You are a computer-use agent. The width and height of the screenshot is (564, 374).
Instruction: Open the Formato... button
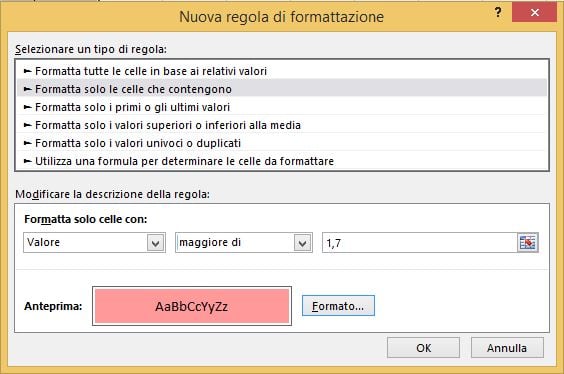[x=338, y=306]
